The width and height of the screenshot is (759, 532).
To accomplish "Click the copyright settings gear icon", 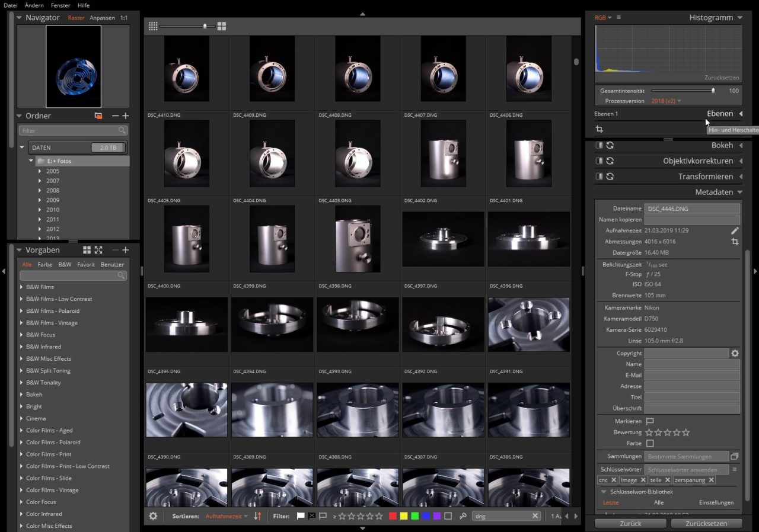I will 735,353.
